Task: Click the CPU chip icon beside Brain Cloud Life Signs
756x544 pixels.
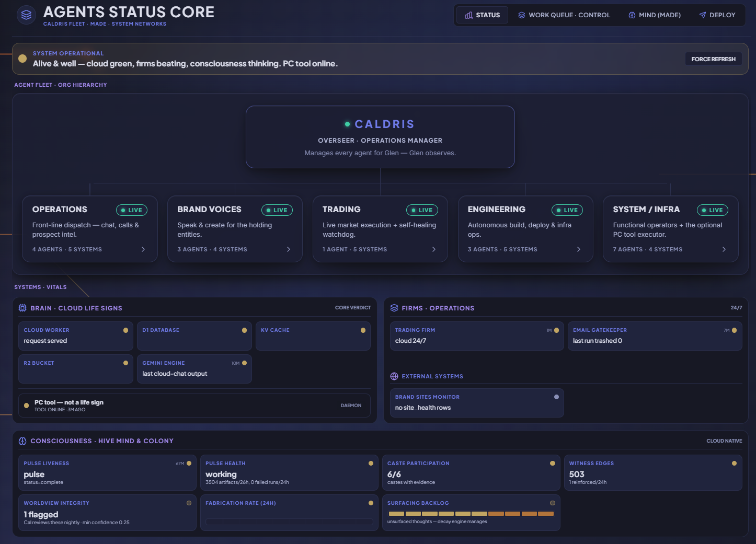Action: click(x=22, y=308)
